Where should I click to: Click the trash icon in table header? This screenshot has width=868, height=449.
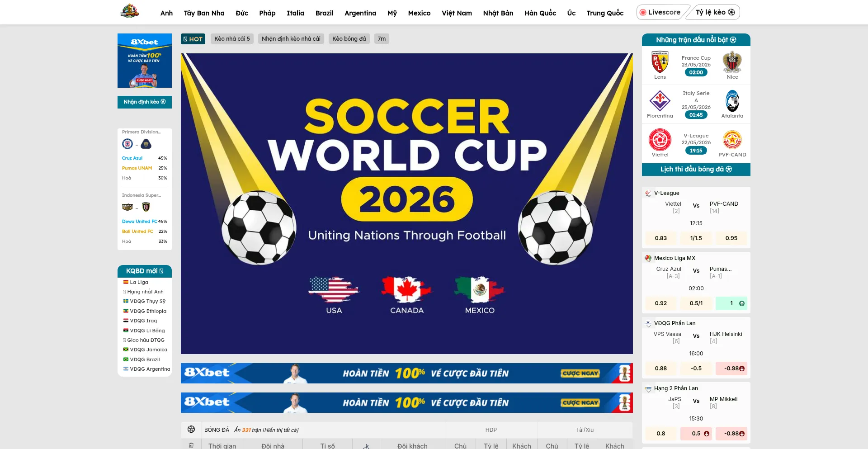pos(191,445)
